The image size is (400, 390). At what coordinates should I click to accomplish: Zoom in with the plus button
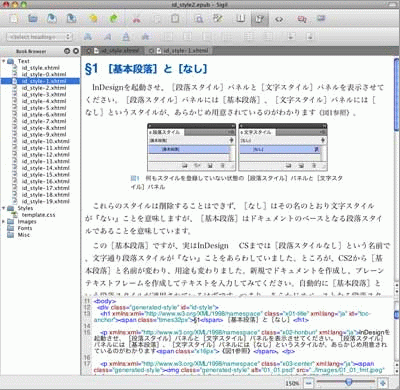coord(383,383)
